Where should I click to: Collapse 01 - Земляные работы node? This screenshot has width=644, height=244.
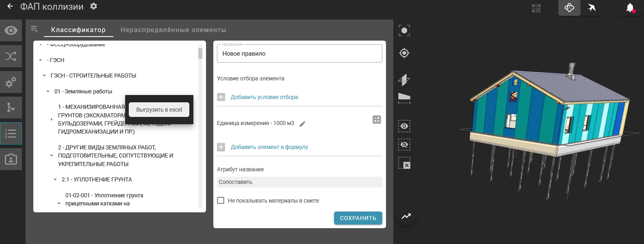click(48, 92)
